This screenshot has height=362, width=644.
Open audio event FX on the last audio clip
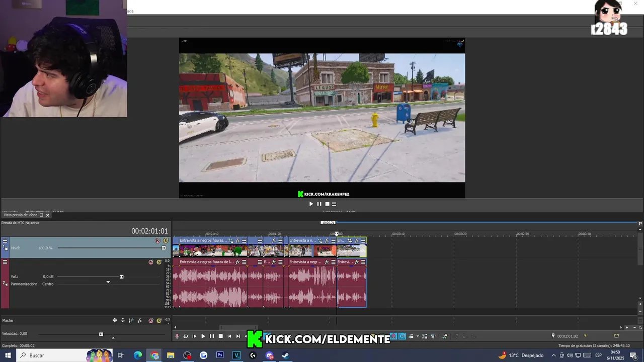click(357, 262)
